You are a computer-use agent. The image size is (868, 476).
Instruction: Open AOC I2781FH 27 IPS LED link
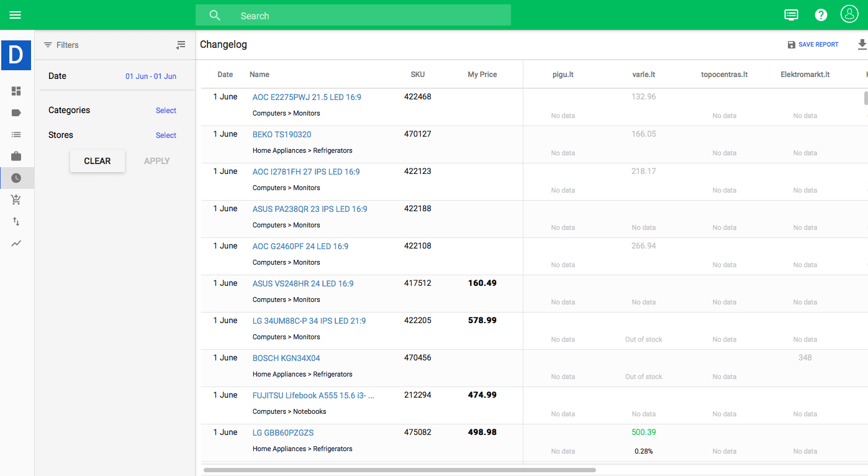pyautogui.click(x=306, y=172)
